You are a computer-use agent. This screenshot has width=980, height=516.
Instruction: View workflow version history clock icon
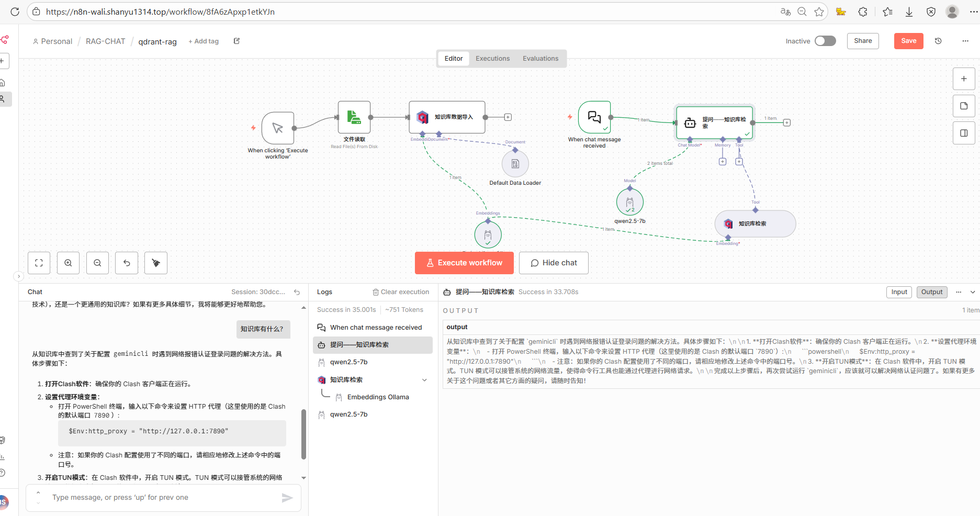coord(938,41)
